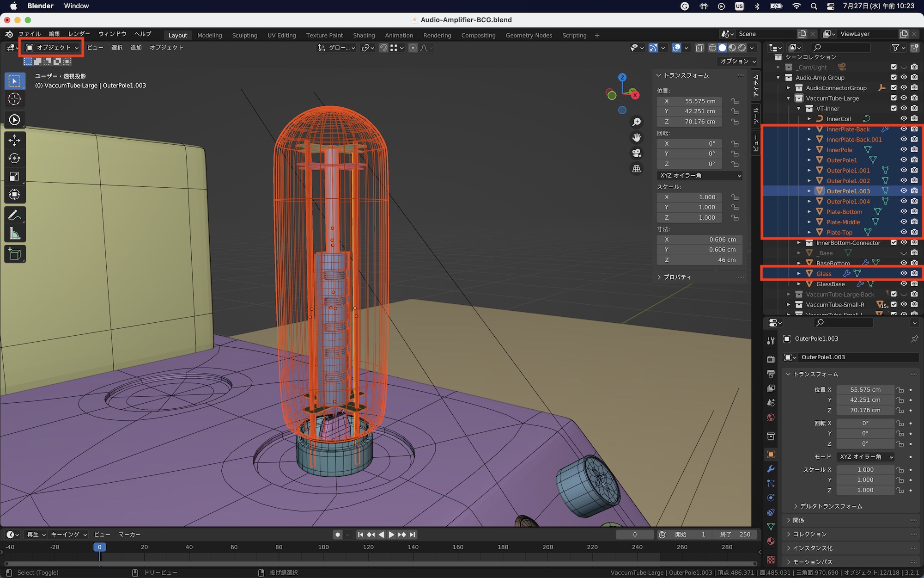
Task: Open the object mode dropdown
Action: click(x=52, y=48)
